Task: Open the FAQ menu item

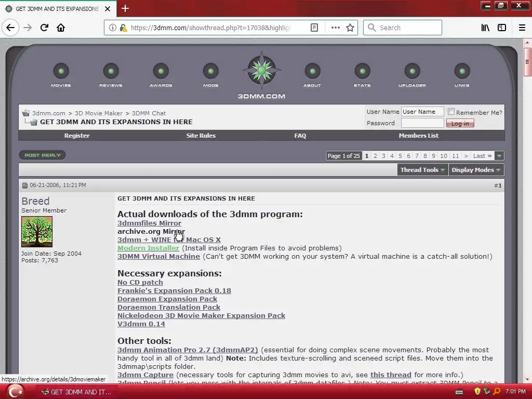Action: 300,136
